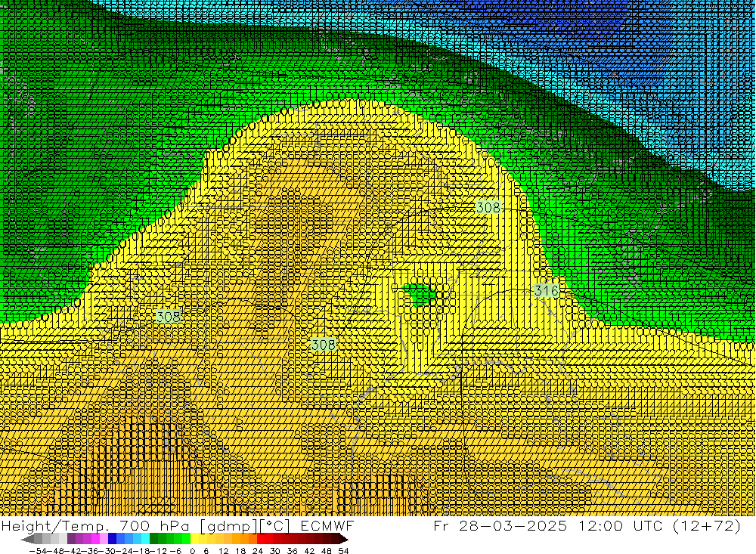
Task: Pick the light pink legend swatch
Action: click(x=104, y=539)
